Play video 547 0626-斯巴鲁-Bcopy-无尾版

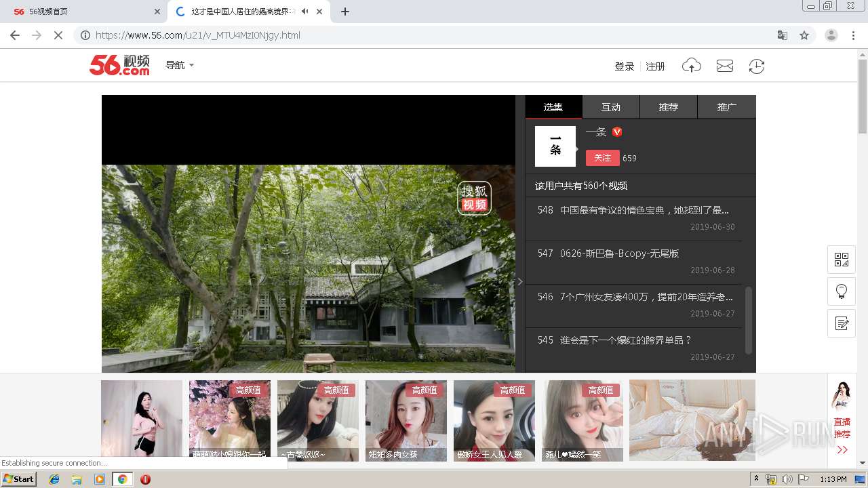coord(633,262)
